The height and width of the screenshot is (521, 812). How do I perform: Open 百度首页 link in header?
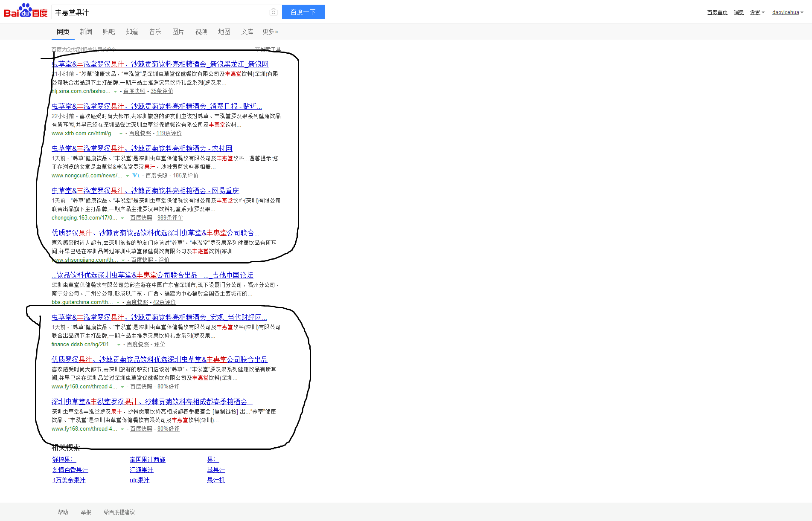(x=717, y=12)
